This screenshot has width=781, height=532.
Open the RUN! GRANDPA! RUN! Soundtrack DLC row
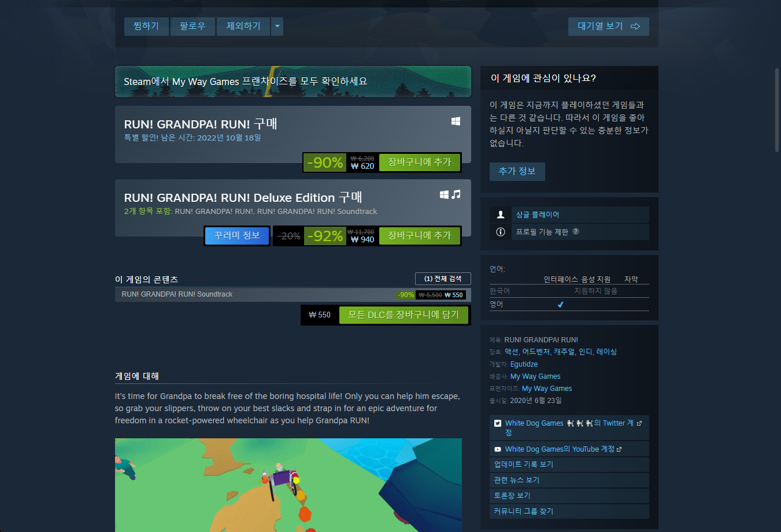tap(293, 295)
